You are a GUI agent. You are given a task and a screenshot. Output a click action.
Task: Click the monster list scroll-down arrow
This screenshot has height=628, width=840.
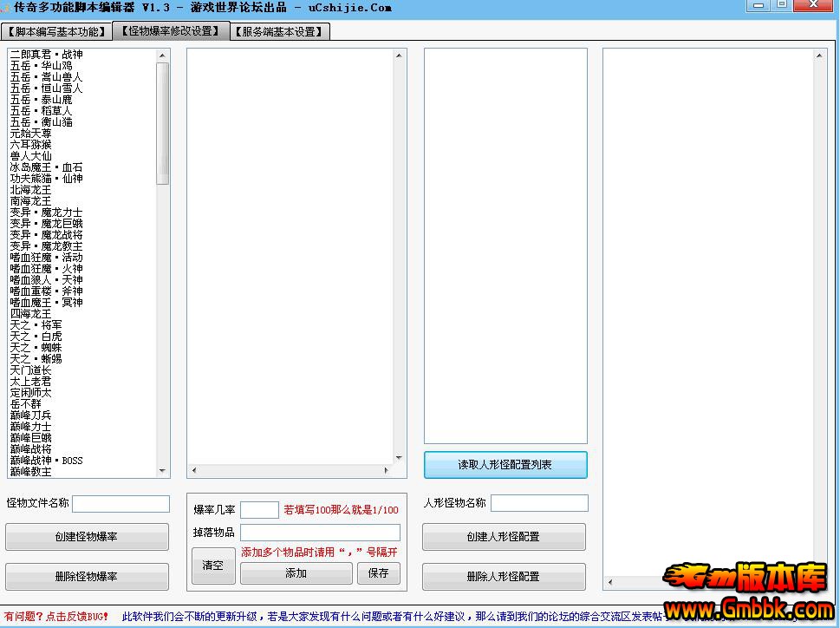[x=163, y=471]
